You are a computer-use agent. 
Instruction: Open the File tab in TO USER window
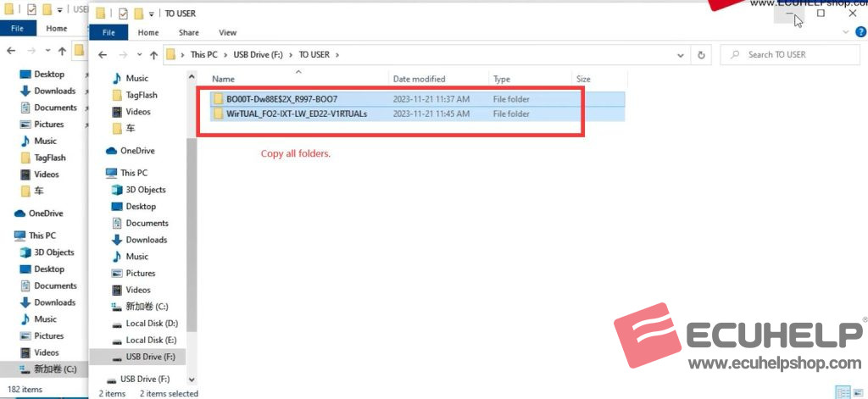[x=108, y=33]
